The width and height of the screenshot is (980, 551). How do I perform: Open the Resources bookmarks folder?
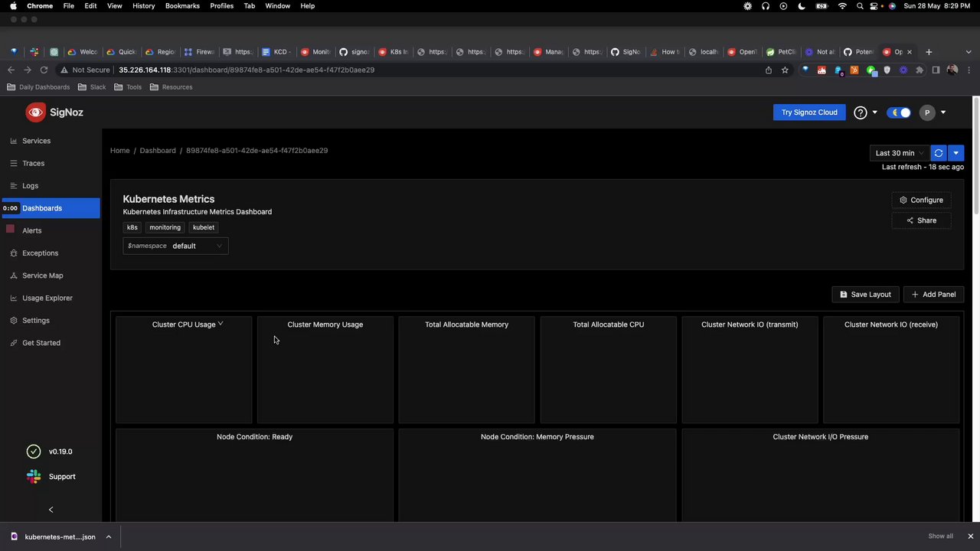tap(171, 87)
